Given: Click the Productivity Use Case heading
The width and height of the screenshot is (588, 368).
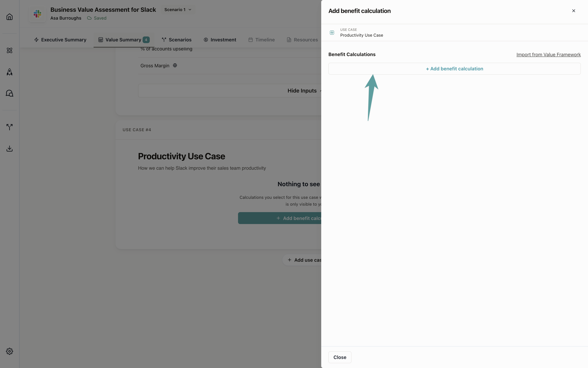Looking at the screenshot, I should (182, 156).
